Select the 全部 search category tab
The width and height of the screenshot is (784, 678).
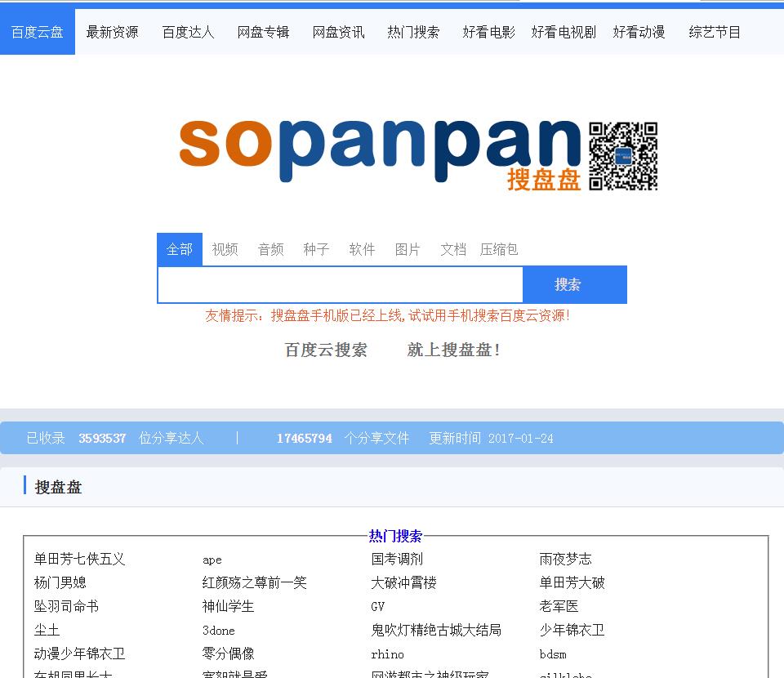[180, 249]
